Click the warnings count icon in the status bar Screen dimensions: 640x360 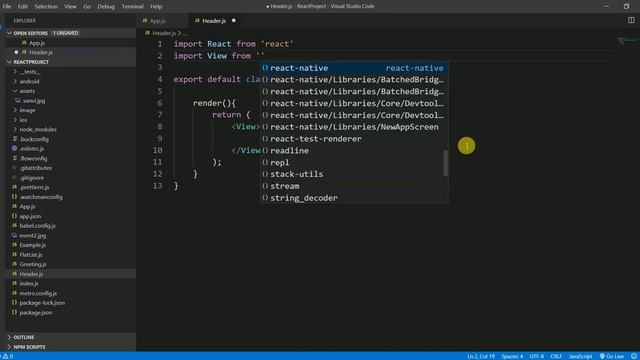tap(8, 356)
